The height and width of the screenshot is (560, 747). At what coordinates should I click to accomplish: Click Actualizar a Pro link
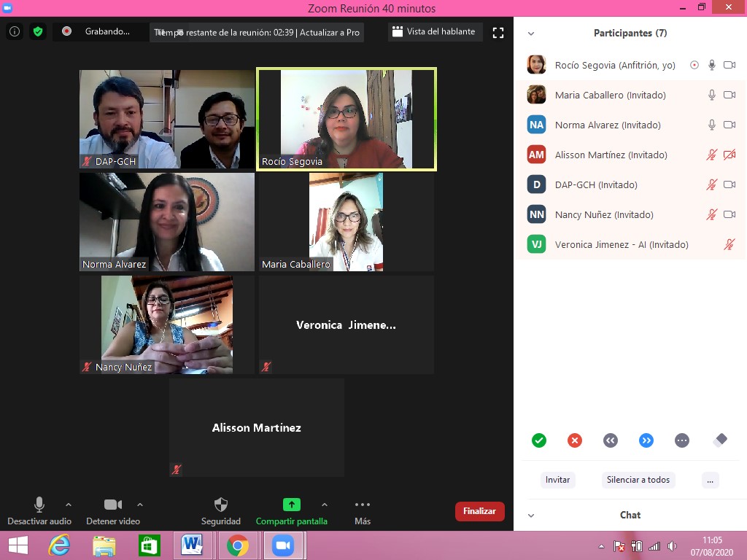tap(330, 32)
